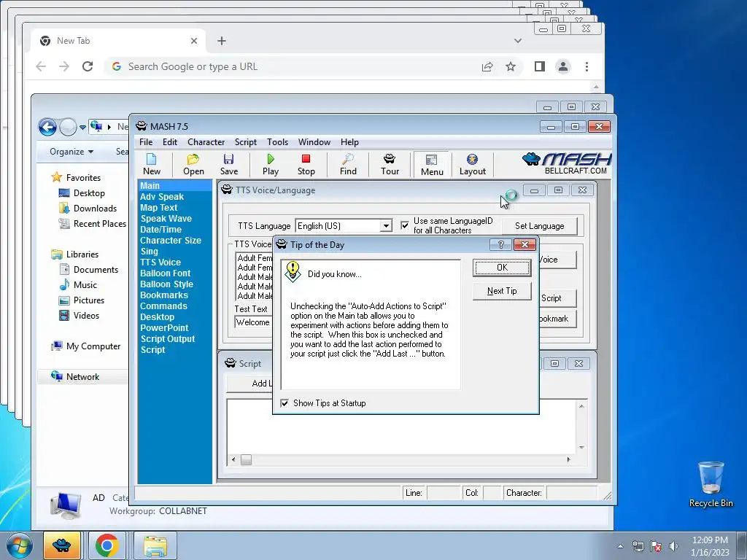Open Chrome three-dot menu
Image resolution: width=747 pixels, height=560 pixels.
pos(587,66)
